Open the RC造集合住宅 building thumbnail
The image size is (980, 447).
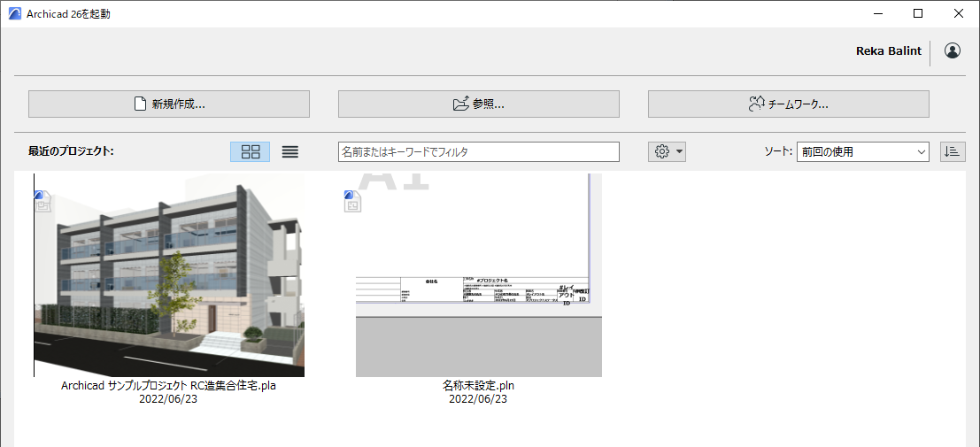point(169,275)
